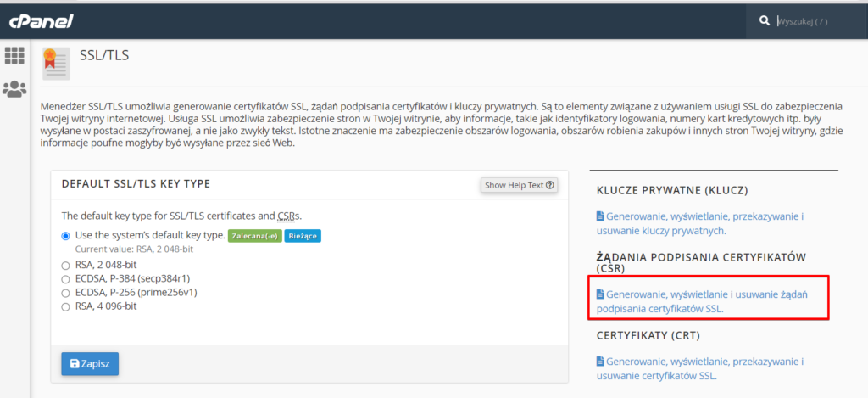868x398 pixels.
Task: Click document icon beside certificates CRT link
Action: [600, 362]
